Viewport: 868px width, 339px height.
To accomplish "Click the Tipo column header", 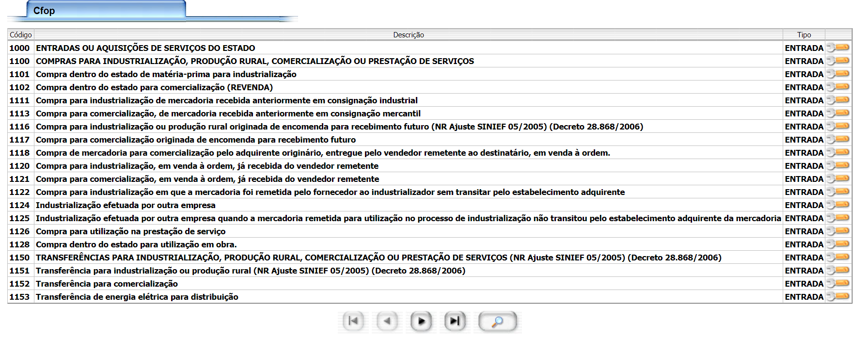I will [804, 35].
